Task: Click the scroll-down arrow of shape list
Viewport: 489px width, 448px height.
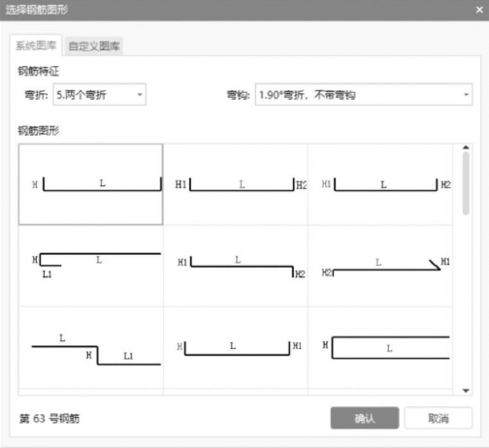Action: (x=466, y=391)
